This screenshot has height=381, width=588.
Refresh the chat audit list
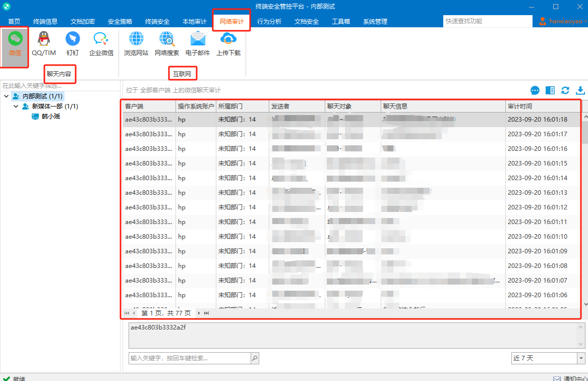(x=565, y=90)
